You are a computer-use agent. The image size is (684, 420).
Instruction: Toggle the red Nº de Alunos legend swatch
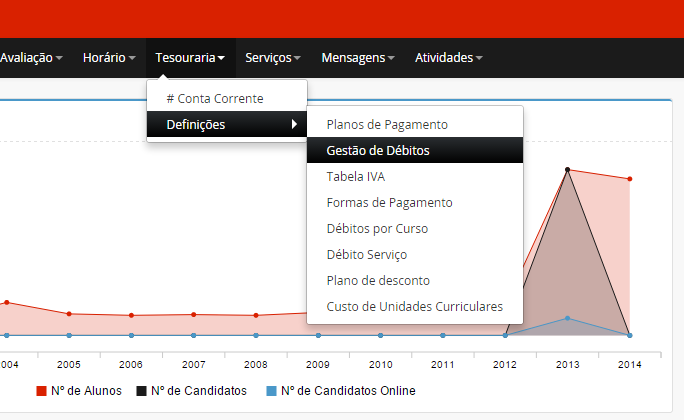42,391
